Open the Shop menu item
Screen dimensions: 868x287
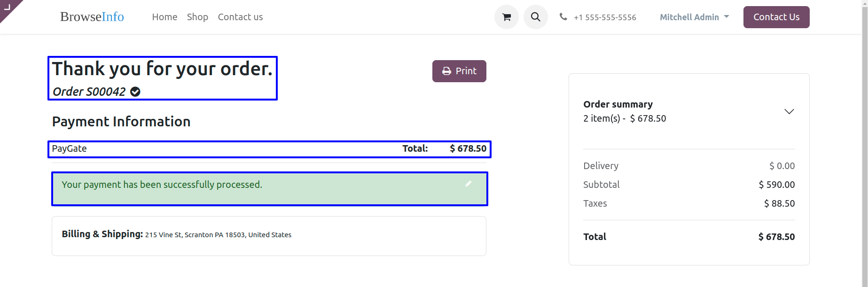click(x=197, y=17)
